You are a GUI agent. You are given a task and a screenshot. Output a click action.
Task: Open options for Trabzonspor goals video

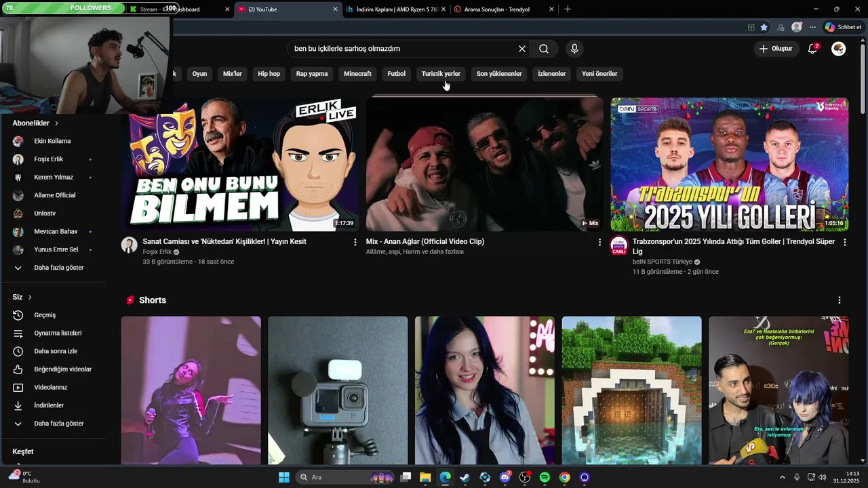pos(844,242)
